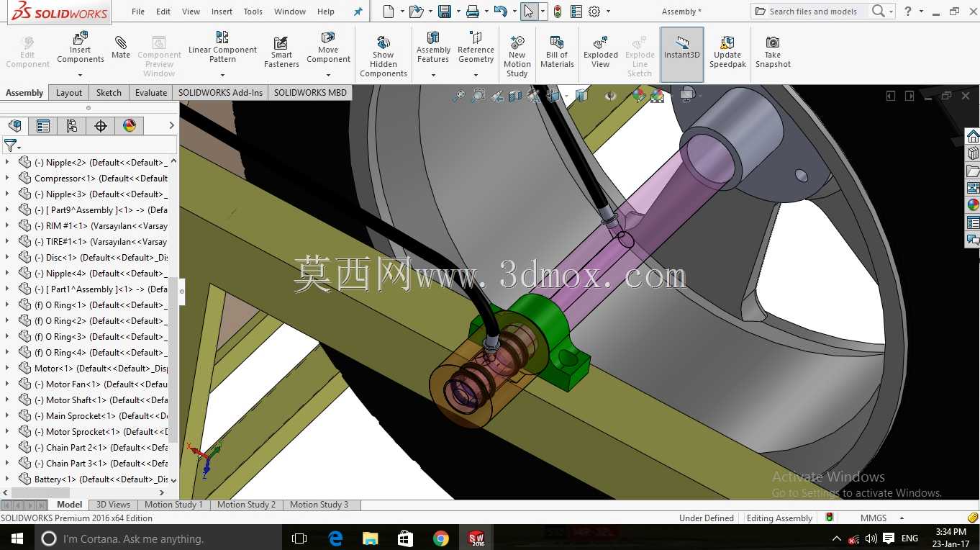
Task: Click Zoom to Area icon
Action: pyautogui.click(x=478, y=96)
